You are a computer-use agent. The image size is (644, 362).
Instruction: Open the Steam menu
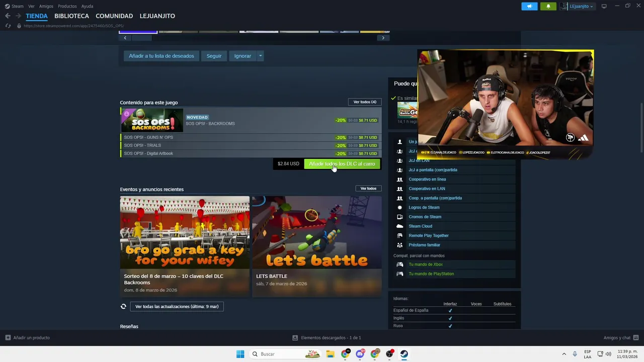pyautogui.click(x=14, y=6)
